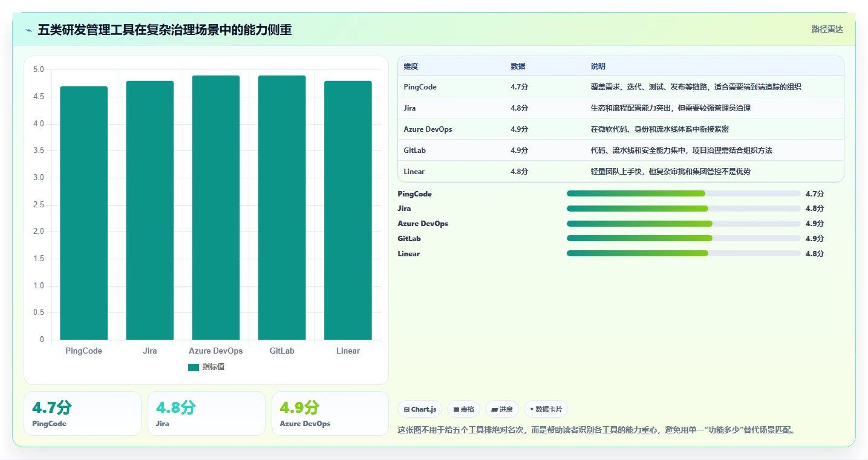Image resolution: width=868 pixels, height=460 pixels.
Task: Select Azure DevOps in the table
Action: (x=428, y=129)
